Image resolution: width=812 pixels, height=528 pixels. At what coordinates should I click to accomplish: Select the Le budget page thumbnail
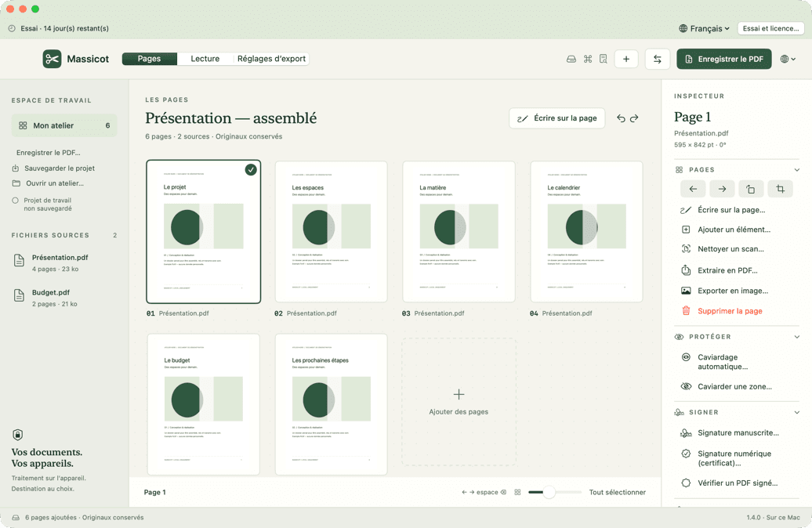click(x=204, y=404)
